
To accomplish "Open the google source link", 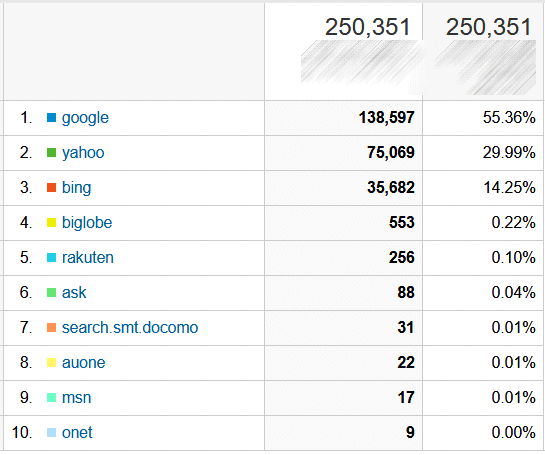I will pos(85,118).
